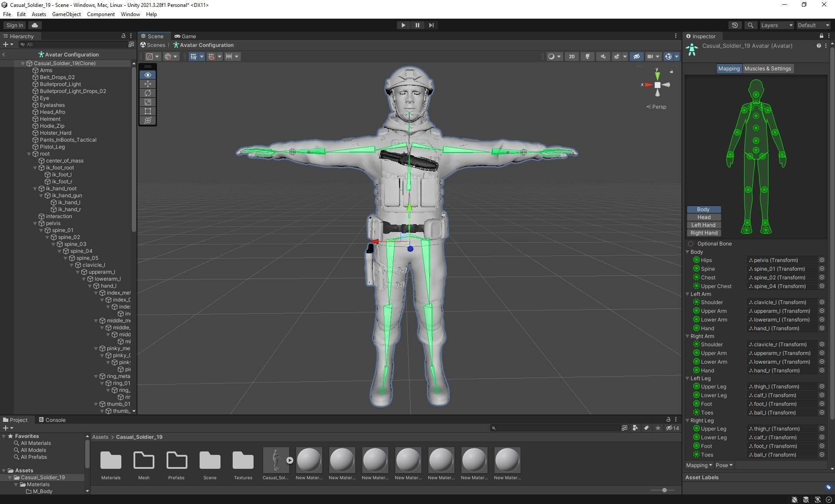
Task: Open the Pose dropdown in Inspector
Action: pyautogui.click(x=724, y=465)
